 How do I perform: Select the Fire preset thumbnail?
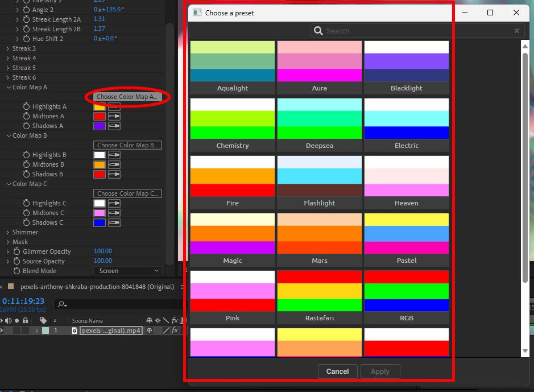click(x=233, y=182)
